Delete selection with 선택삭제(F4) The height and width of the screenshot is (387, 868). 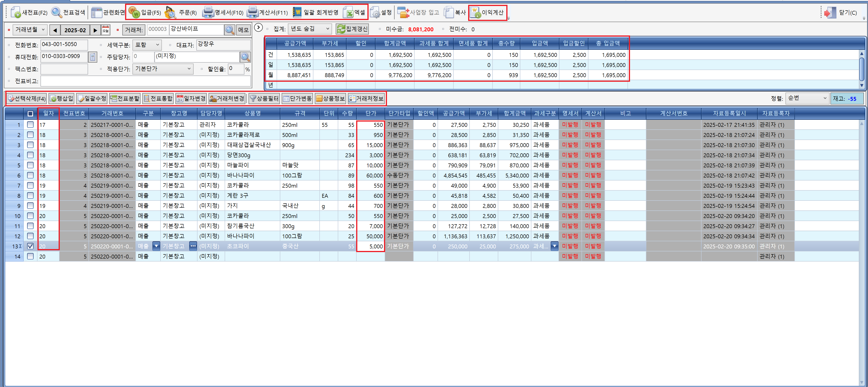point(27,99)
